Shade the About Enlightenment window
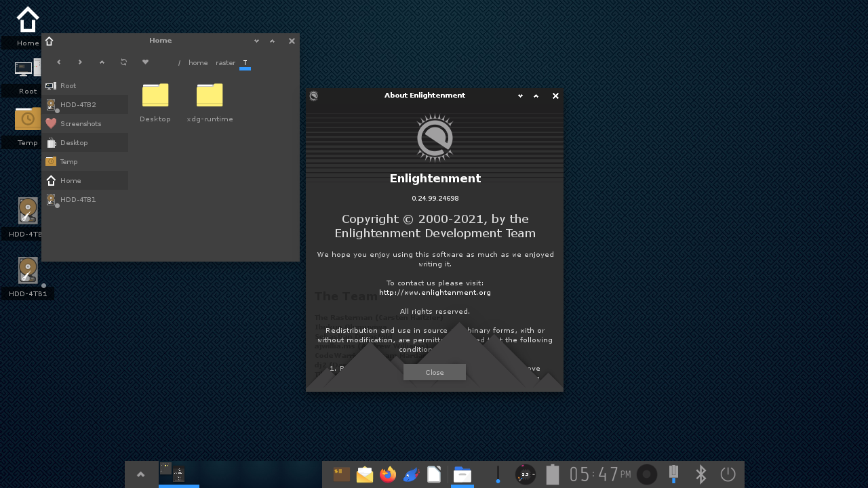The image size is (868, 488). pos(536,96)
